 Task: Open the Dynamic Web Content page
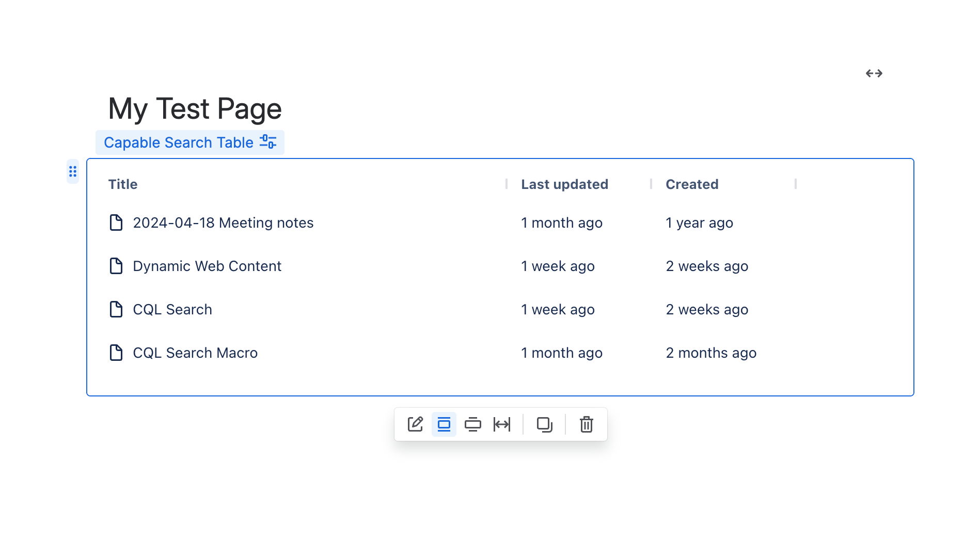(207, 266)
